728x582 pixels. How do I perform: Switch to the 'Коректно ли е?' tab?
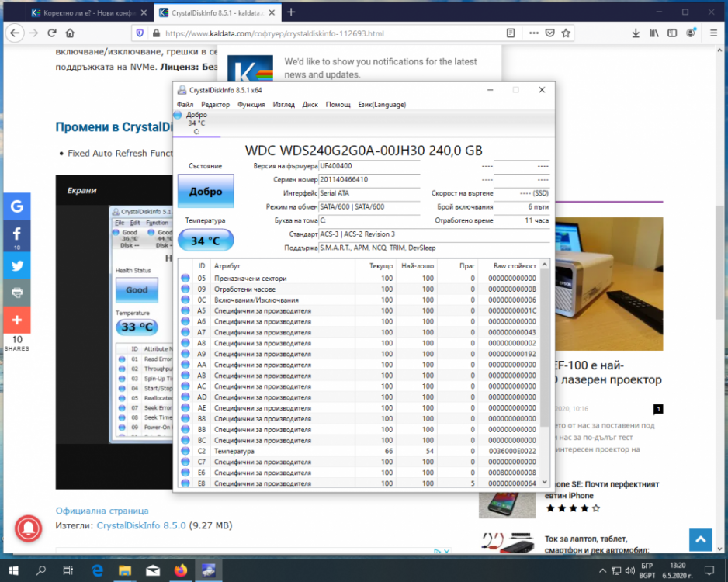[89, 13]
